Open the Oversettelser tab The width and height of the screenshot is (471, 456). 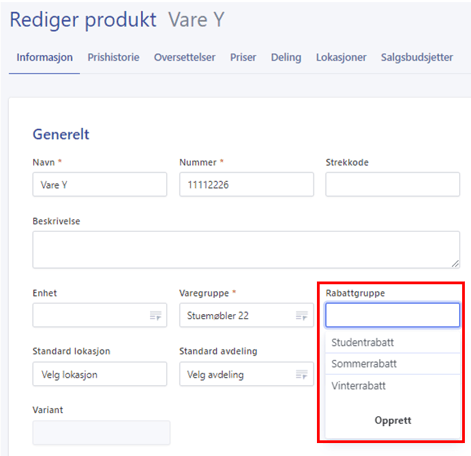[x=185, y=57]
